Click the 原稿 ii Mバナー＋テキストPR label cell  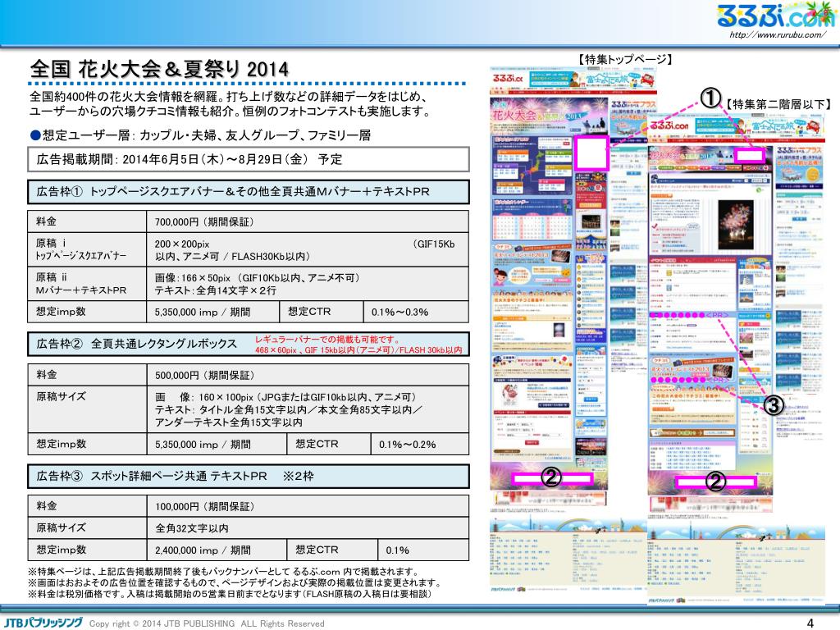(87, 284)
